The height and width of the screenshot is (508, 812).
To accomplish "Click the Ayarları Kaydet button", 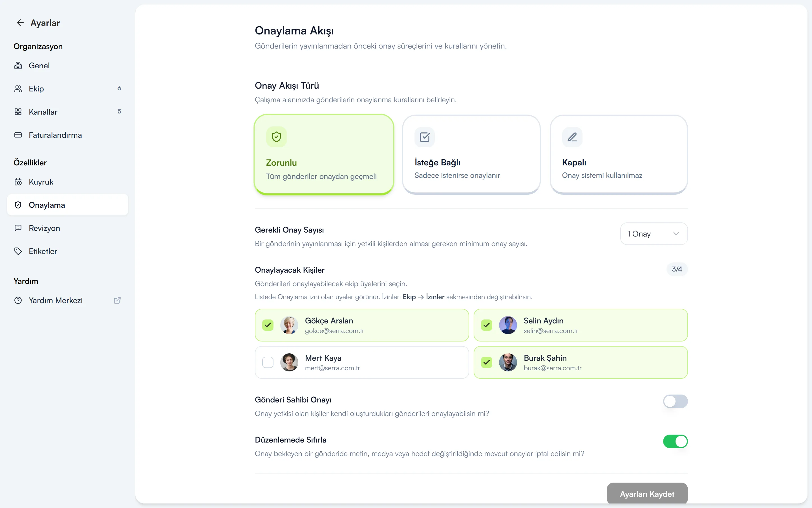I will (x=647, y=494).
